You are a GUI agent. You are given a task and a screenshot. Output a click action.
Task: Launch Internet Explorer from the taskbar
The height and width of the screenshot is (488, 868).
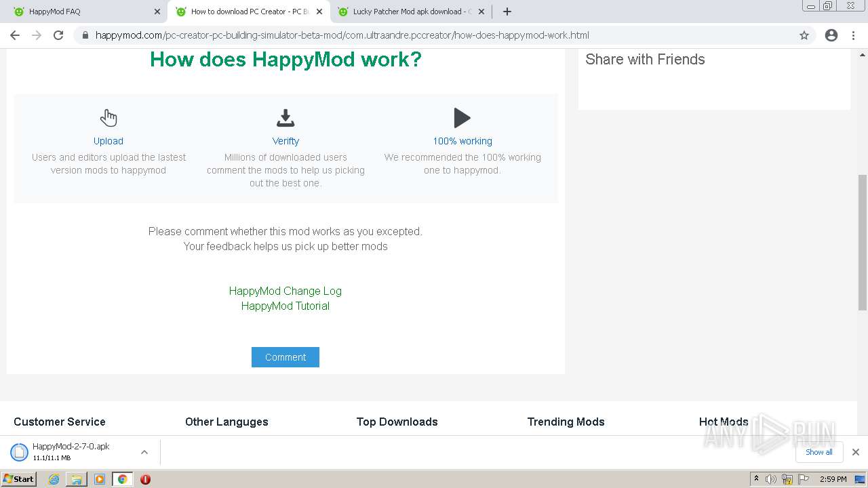click(x=54, y=479)
